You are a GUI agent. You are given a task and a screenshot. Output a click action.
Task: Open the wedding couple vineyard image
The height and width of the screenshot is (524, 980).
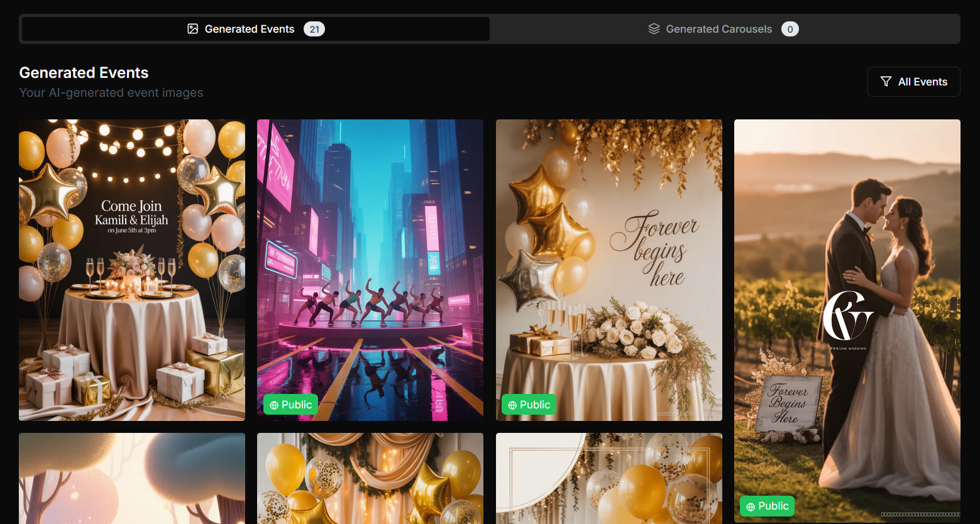click(847, 320)
